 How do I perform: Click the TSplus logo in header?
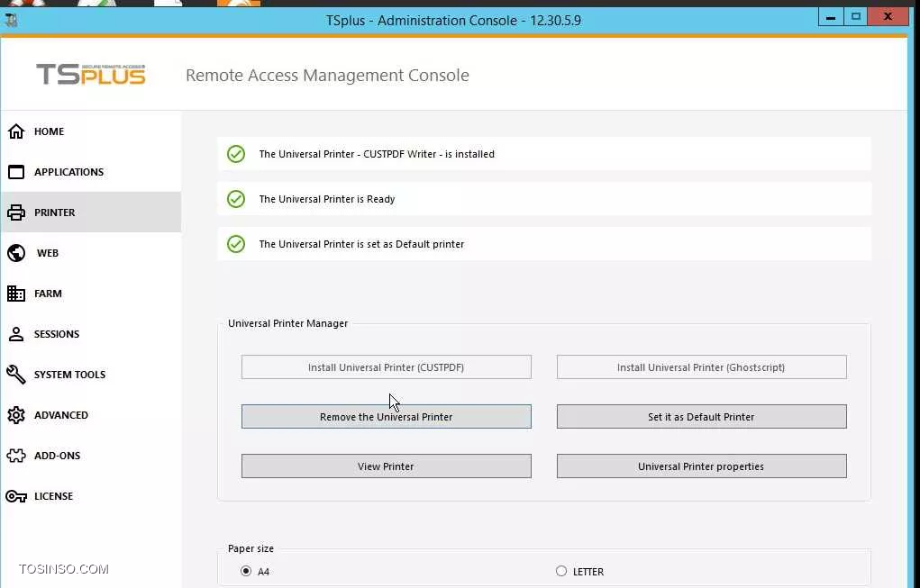point(91,75)
